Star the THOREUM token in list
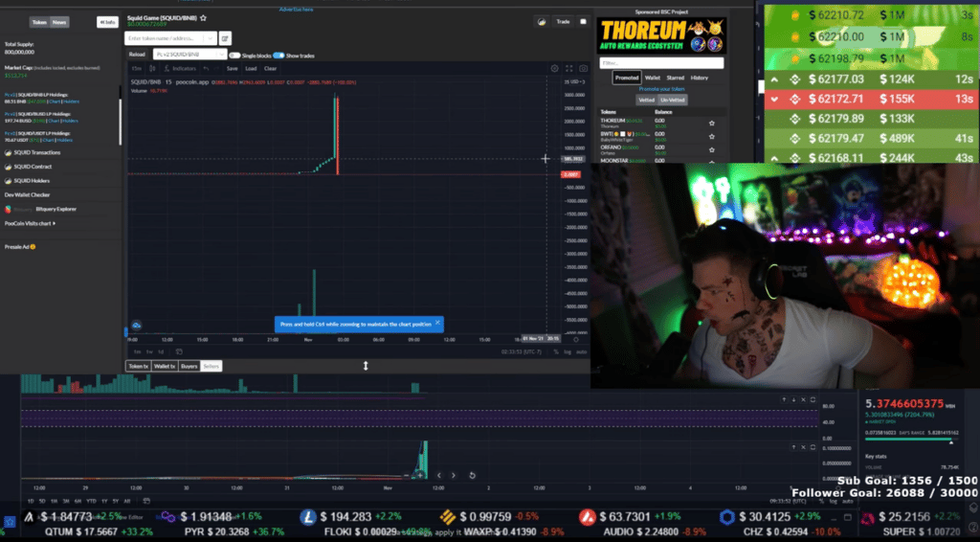This screenshot has width=980, height=542. coord(711,123)
